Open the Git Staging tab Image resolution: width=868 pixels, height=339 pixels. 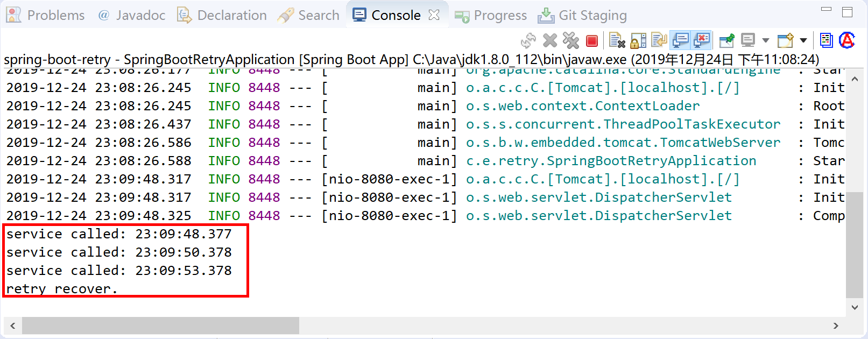(583, 15)
